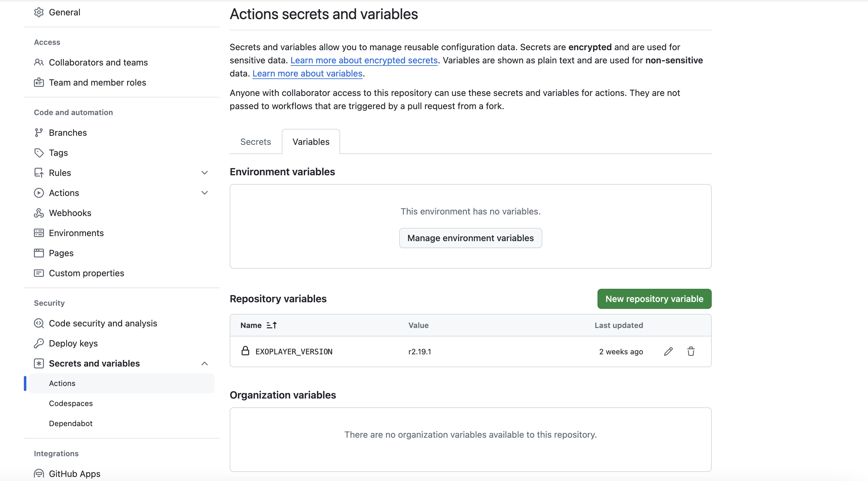Click the Webhooks icon
This screenshot has width=868, height=481.
coord(39,213)
